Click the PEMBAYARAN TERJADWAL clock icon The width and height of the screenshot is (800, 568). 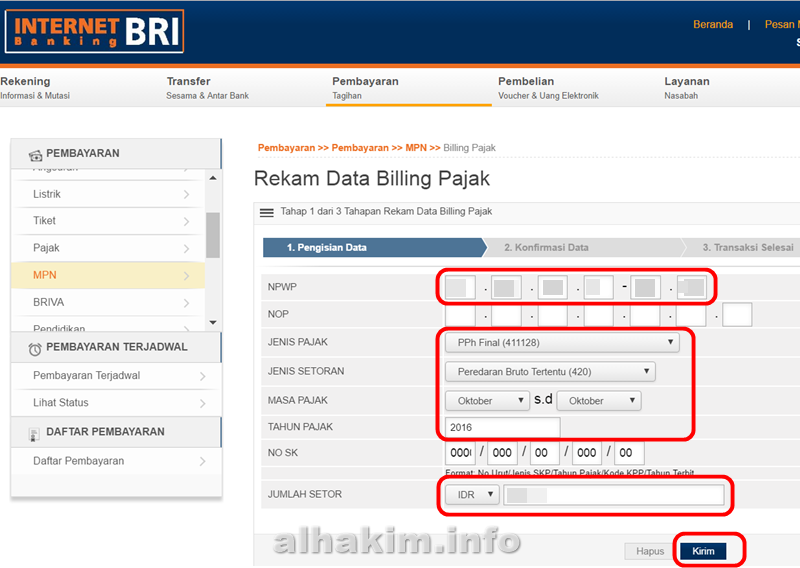pyautogui.click(x=35, y=349)
